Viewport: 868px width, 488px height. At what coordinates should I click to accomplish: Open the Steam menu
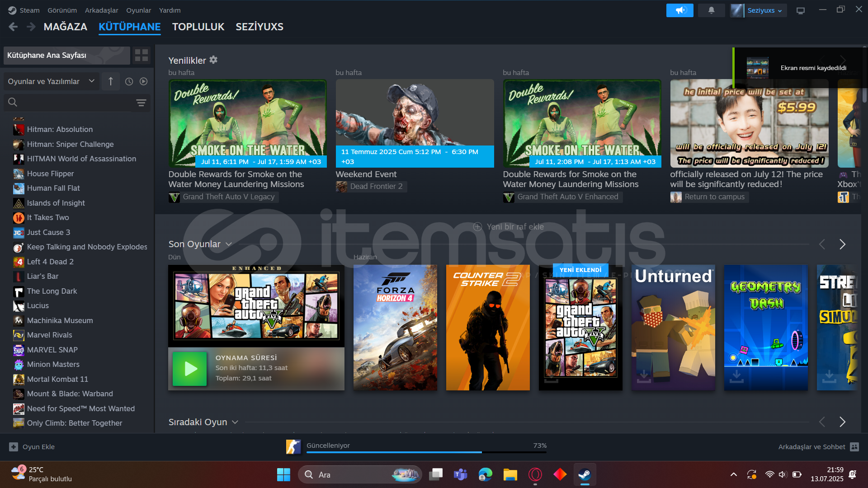pos(29,10)
